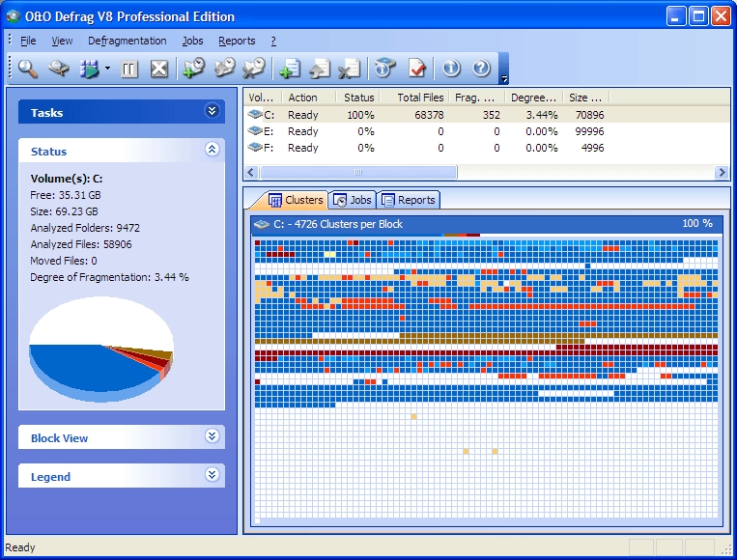This screenshot has width=737, height=560.
Task: Click the Ready text in status bar
Action: 20,547
